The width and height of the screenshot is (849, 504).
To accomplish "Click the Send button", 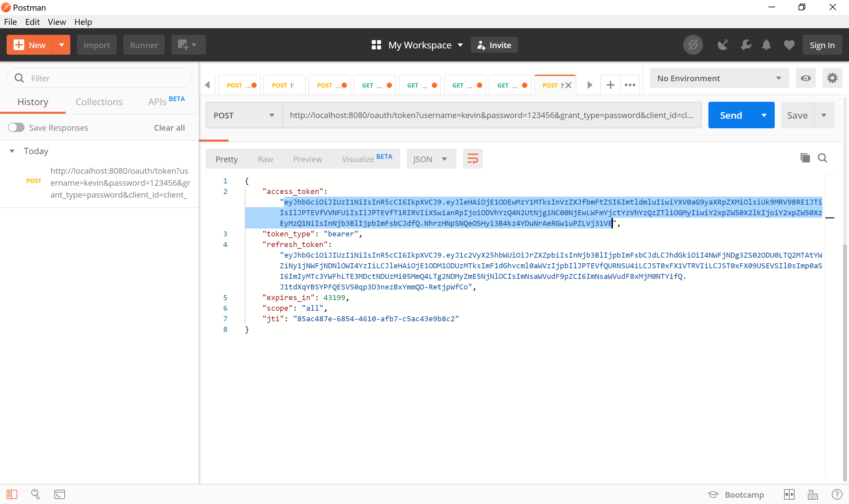I will pyautogui.click(x=731, y=115).
